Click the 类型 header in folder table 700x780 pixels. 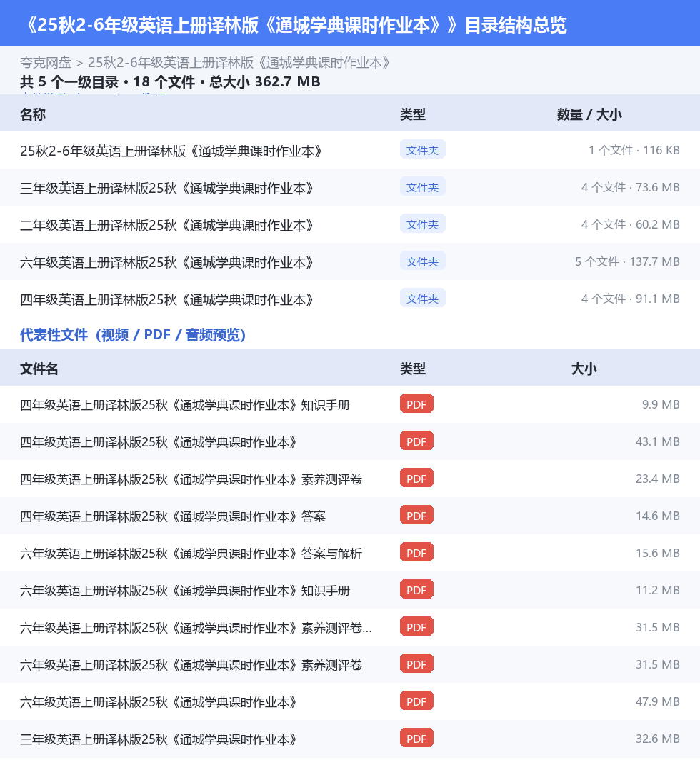coord(413,114)
